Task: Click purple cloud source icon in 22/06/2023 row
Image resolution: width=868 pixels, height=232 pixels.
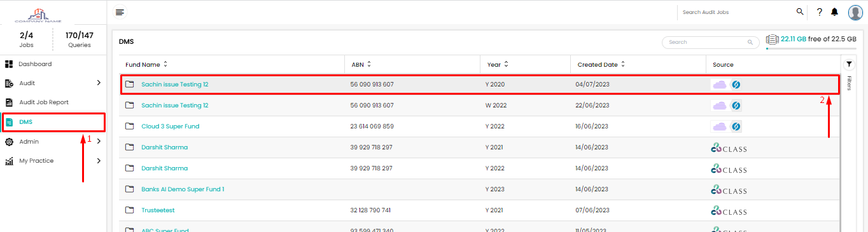Action: 720,106
